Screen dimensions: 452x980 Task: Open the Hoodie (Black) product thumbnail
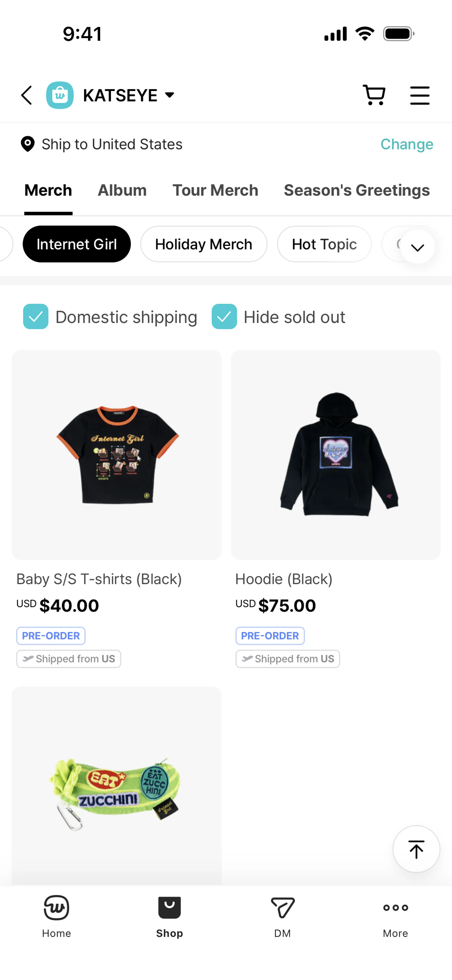[x=335, y=455]
